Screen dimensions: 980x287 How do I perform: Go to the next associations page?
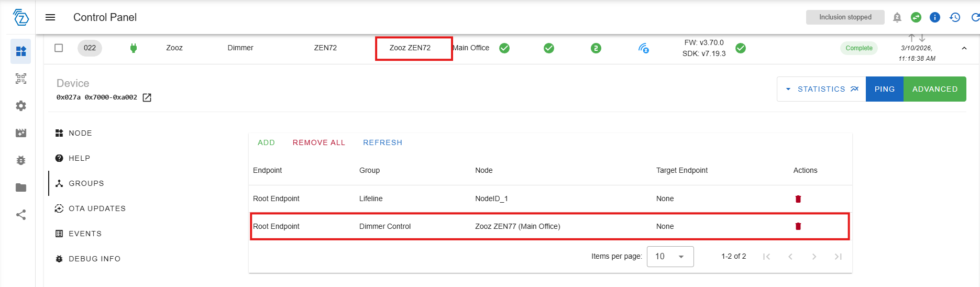click(x=814, y=257)
